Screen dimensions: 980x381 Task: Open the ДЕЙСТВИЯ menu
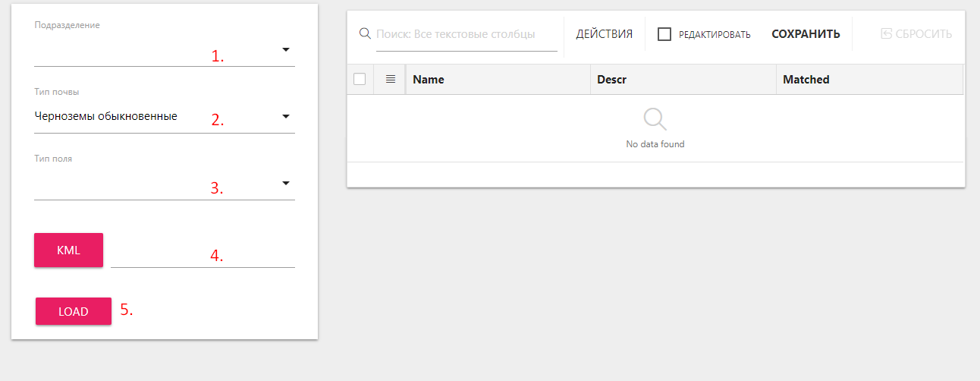pos(604,34)
